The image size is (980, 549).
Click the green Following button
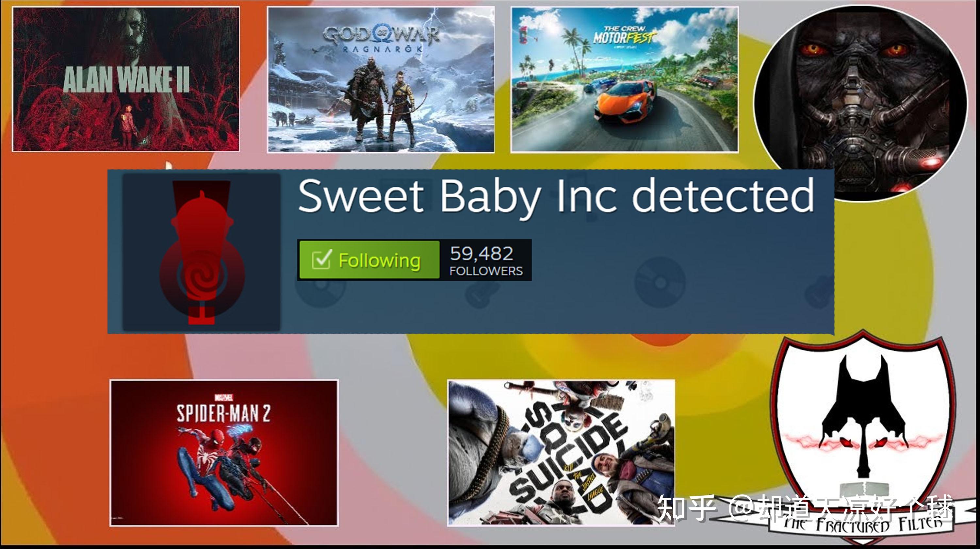click(369, 260)
